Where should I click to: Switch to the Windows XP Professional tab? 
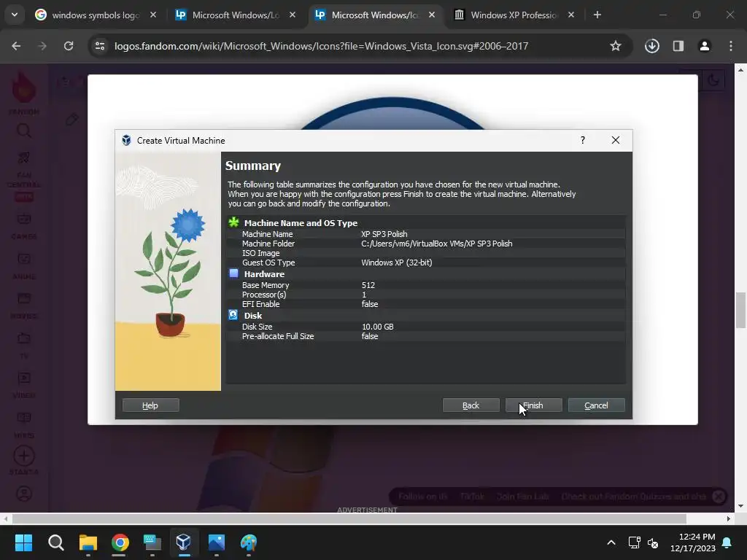514,15
